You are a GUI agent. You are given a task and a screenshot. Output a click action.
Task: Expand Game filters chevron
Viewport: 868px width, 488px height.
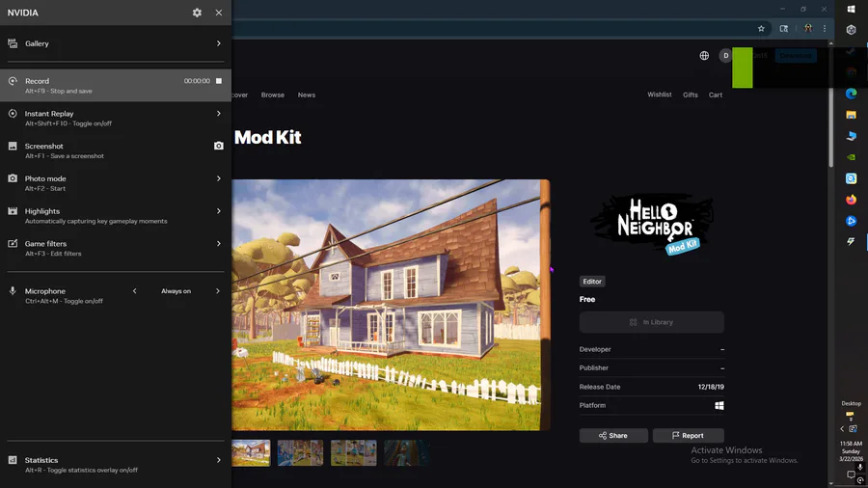[x=219, y=243]
